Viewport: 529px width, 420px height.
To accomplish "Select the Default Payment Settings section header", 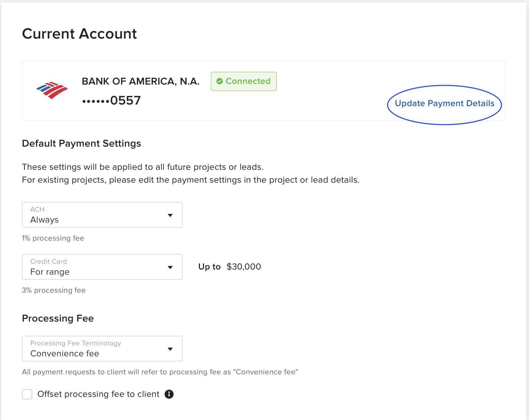I will click(81, 143).
